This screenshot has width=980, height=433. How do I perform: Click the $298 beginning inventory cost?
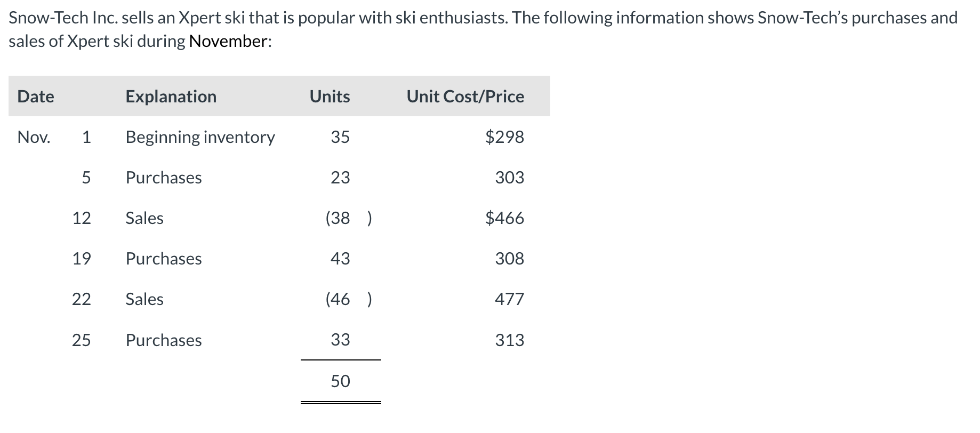pos(504,137)
